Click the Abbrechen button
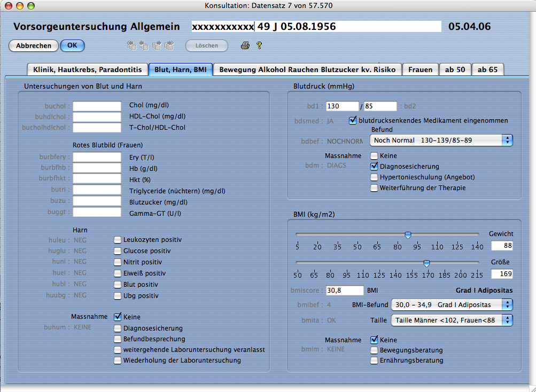 (x=34, y=45)
